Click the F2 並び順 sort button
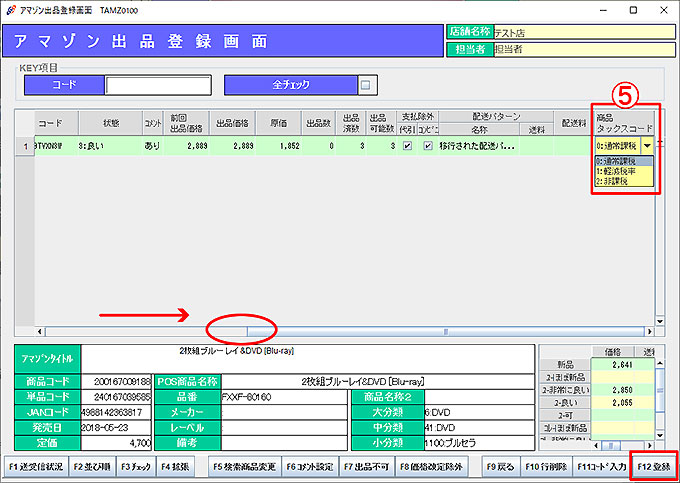680x483 pixels. pos(92,466)
